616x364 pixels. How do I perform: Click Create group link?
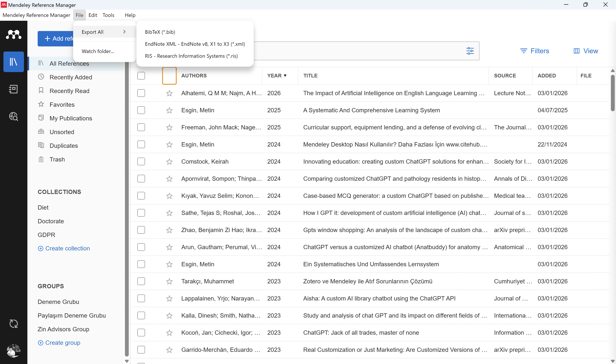coord(59,343)
